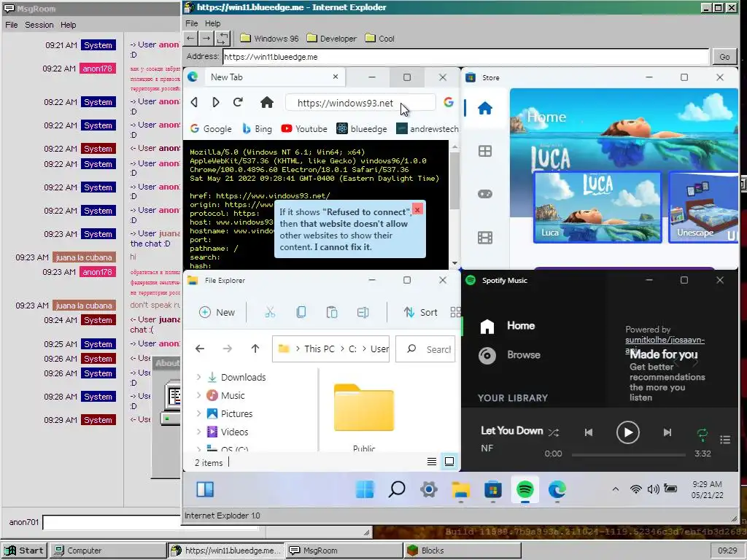Click the Spotify track progress bar
Screen dimensions: 747x560
click(x=628, y=454)
